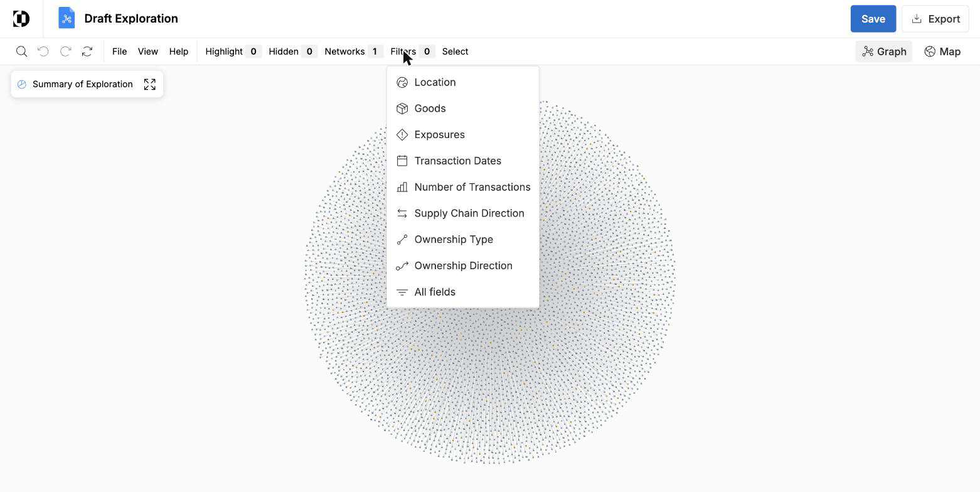Click the curved arrow icon beside Ownership Direction

[x=402, y=266]
